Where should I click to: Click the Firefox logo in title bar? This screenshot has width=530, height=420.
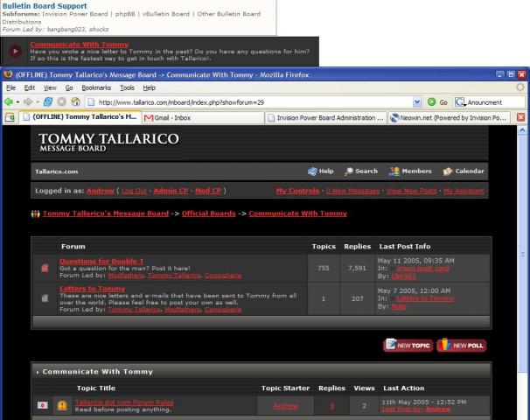(x=8, y=74)
